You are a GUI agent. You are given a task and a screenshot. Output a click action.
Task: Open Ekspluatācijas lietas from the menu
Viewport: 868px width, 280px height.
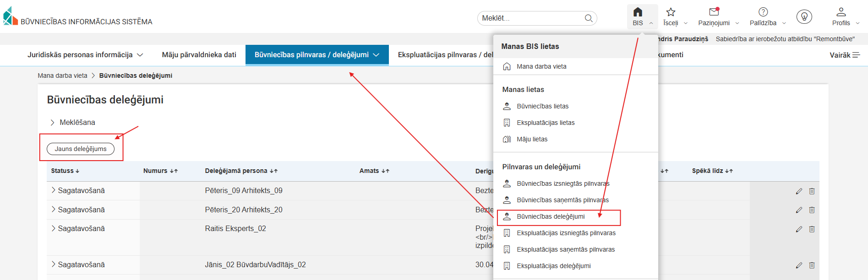click(x=546, y=123)
